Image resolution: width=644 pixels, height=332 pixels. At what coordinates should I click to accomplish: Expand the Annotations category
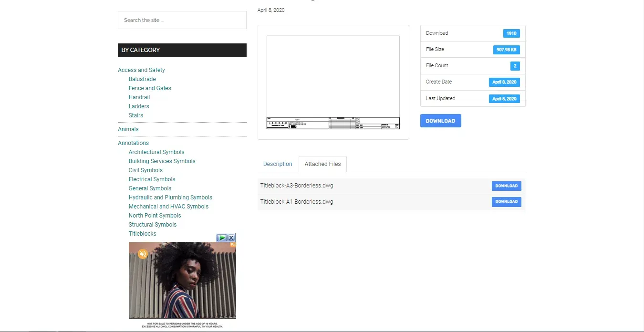click(133, 143)
